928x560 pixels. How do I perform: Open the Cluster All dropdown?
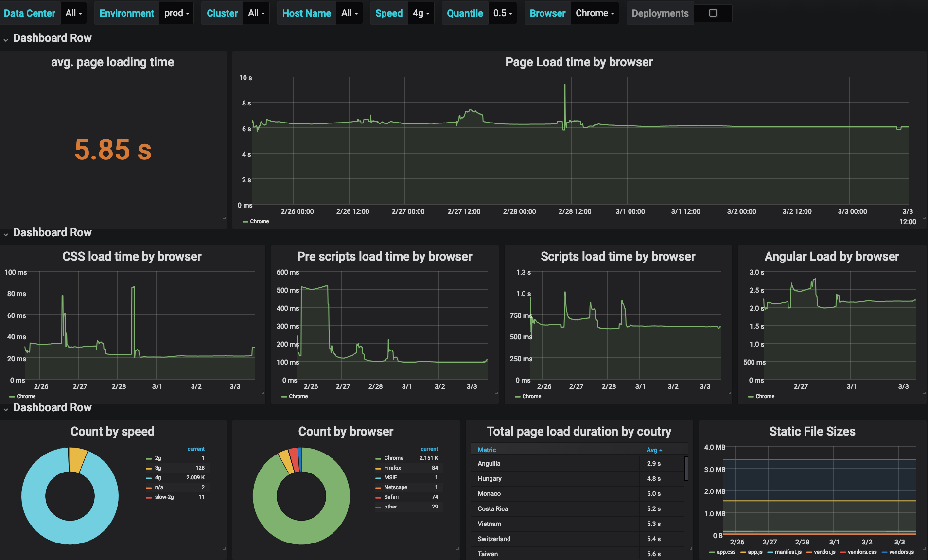click(x=256, y=13)
